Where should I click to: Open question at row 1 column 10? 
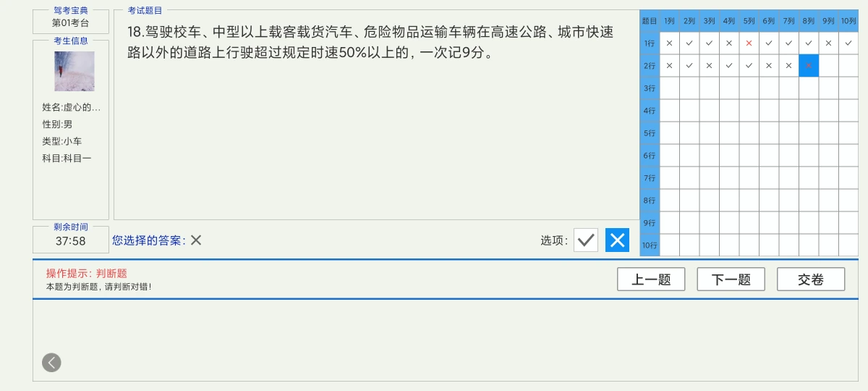pyautogui.click(x=848, y=43)
